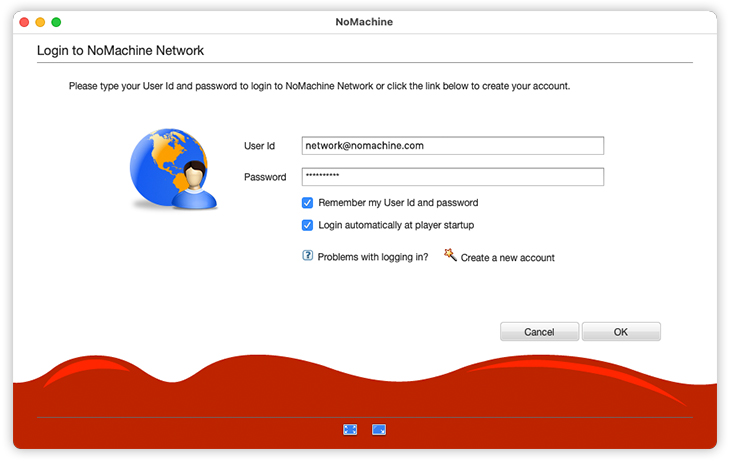Viewport: 730px width, 461px height.
Task: Click the resize window icon in bottom bar
Action: click(x=379, y=429)
